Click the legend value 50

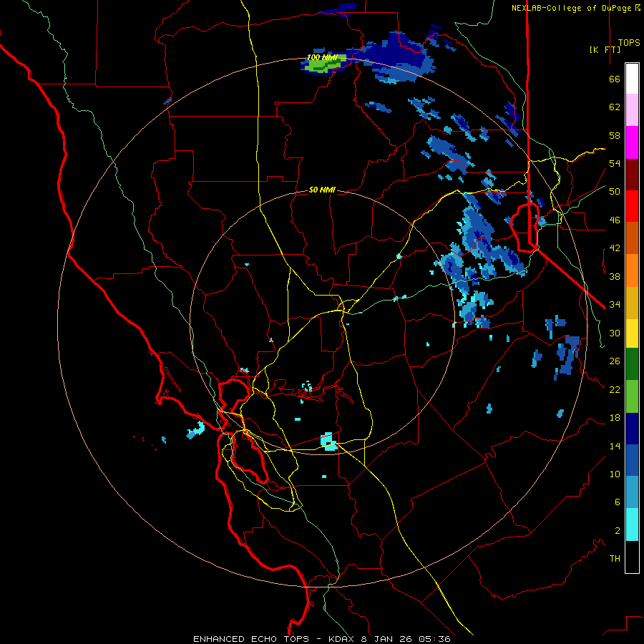tap(615, 192)
